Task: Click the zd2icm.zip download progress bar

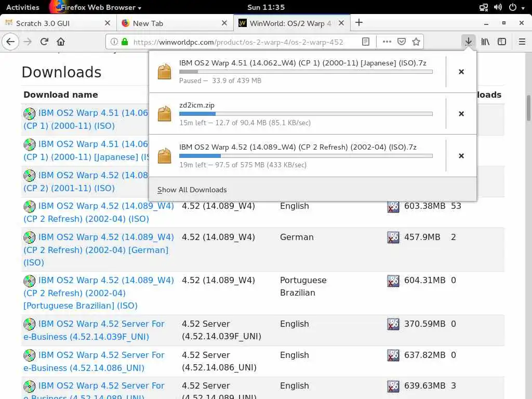Action: [305, 114]
